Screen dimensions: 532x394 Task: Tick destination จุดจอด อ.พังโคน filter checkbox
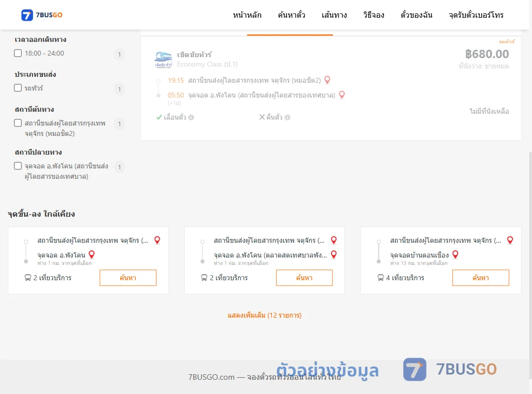[x=18, y=166]
